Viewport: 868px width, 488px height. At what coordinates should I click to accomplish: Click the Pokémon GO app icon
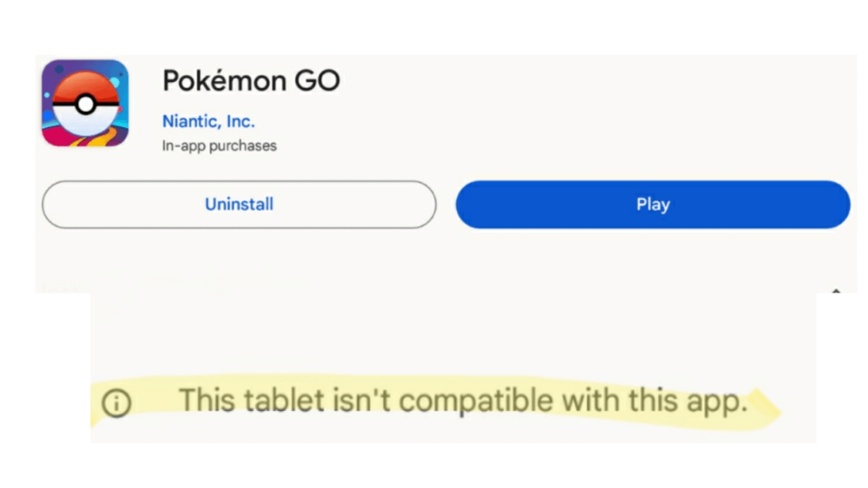[85, 103]
